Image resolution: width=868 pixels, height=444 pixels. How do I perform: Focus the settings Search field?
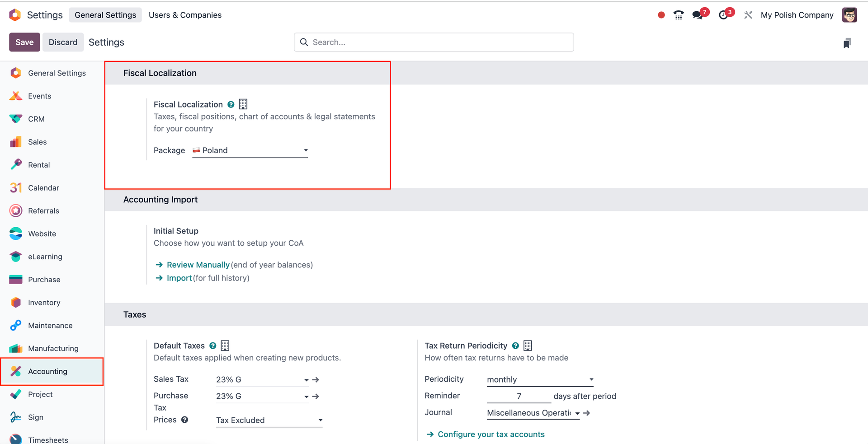[x=434, y=42]
